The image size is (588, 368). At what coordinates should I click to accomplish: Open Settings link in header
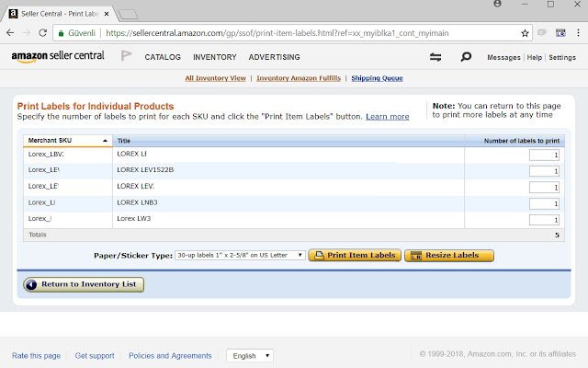(562, 57)
